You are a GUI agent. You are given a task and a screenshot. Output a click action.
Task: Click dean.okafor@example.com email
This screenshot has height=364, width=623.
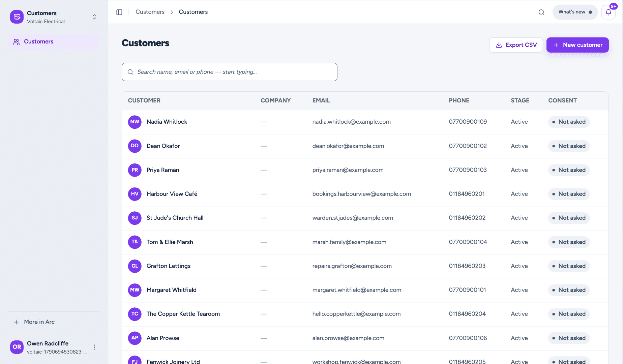(x=348, y=146)
